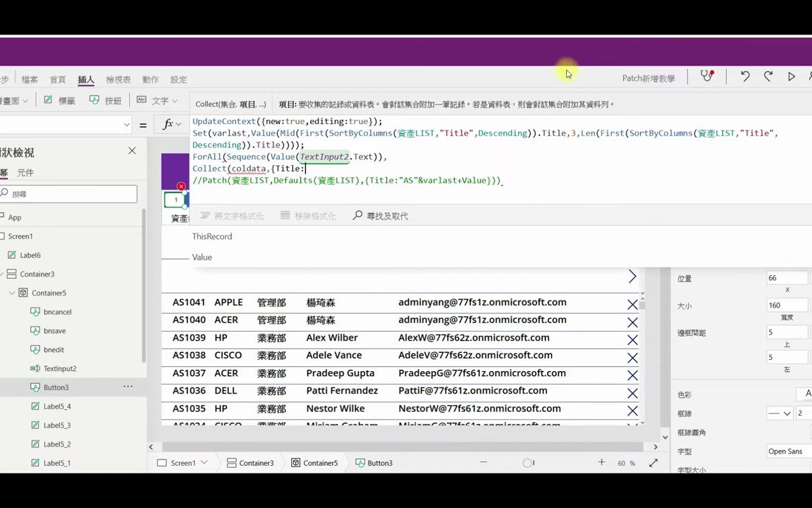
Task: Delete row AS1041 with red X button
Action: (x=632, y=304)
